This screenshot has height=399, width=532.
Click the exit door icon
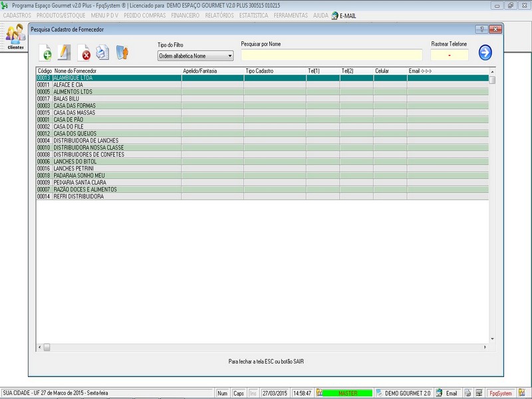(122, 53)
